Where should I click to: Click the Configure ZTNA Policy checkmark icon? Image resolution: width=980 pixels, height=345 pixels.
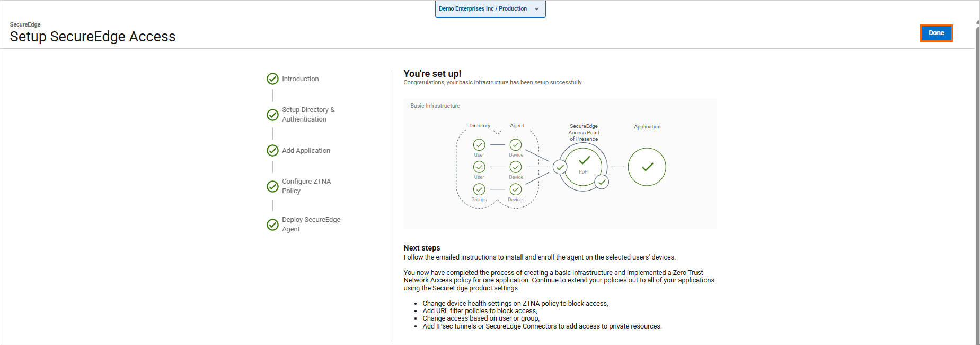272,186
